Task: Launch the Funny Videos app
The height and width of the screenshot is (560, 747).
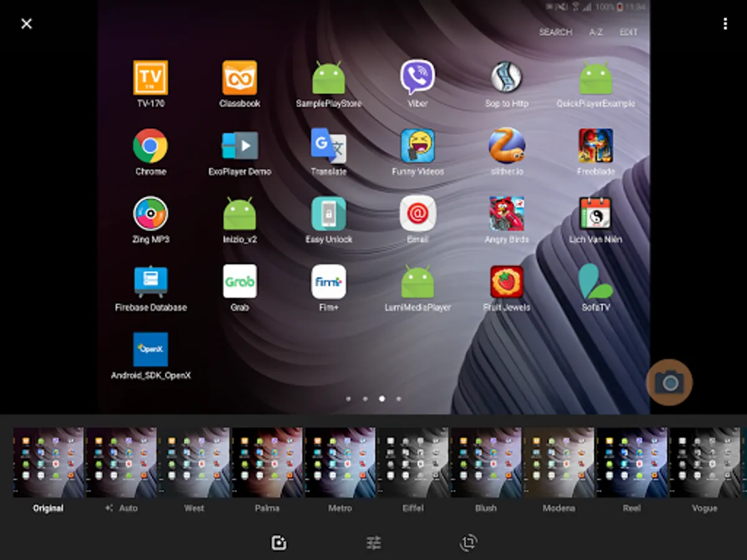Action: (x=418, y=146)
